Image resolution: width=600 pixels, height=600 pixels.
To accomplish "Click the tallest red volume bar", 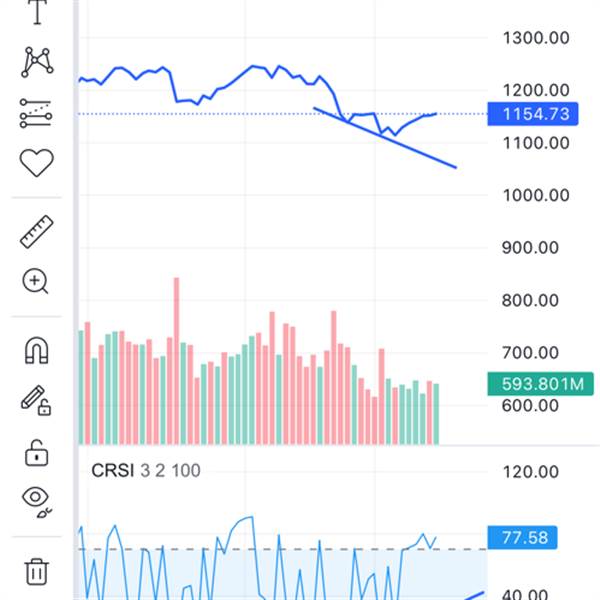I will pos(176,361).
